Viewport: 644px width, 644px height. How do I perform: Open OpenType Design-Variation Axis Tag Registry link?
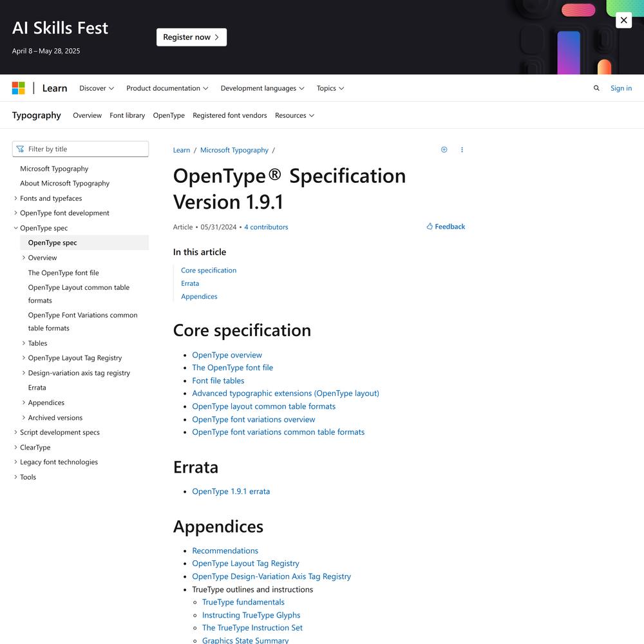(272, 576)
